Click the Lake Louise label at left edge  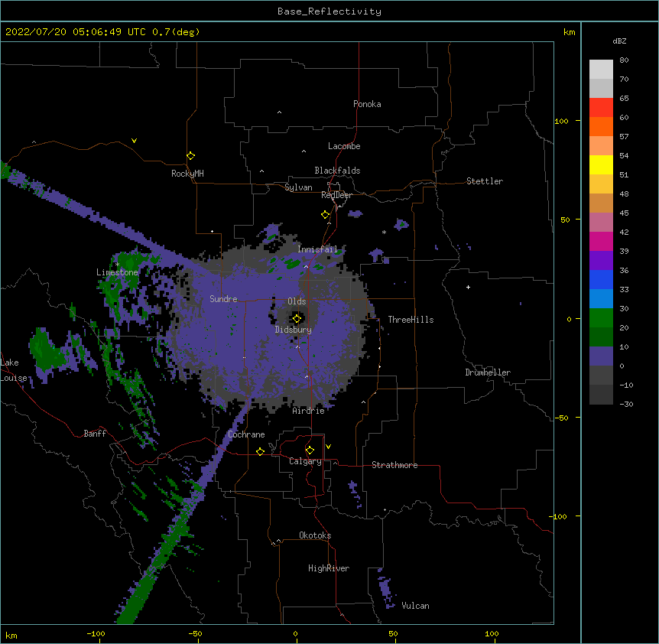click(14, 370)
